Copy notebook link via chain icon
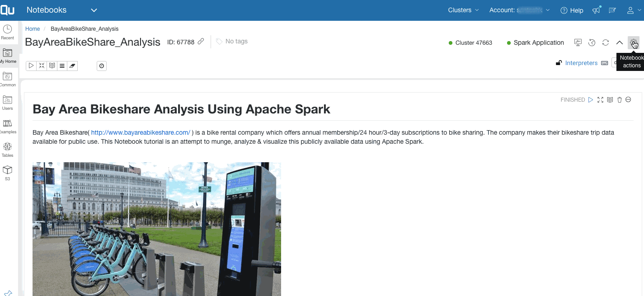This screenshot has width=644, height=296. (201, 42)
